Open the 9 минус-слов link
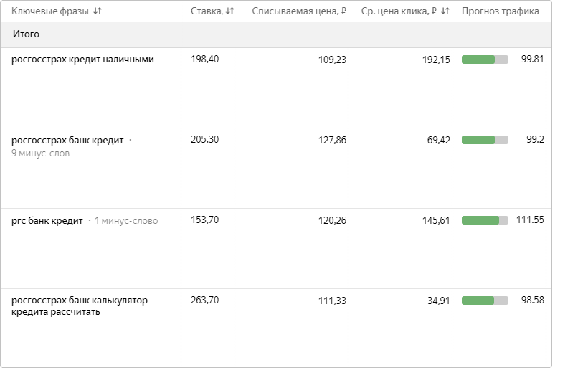Screen dimensions: 588x368 coord(41,154)
